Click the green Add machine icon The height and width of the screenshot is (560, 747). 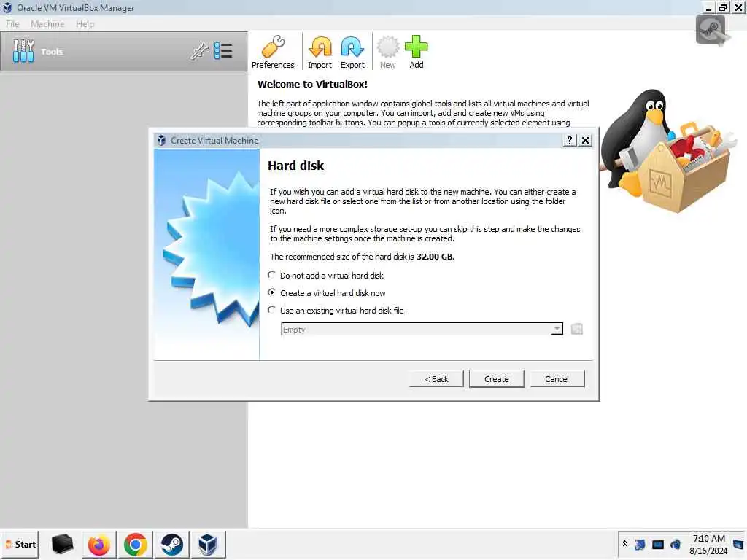coord(417,52)
